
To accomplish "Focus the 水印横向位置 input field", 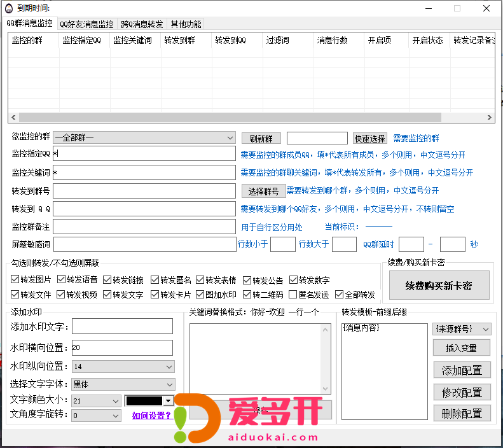I will point(122,347).
